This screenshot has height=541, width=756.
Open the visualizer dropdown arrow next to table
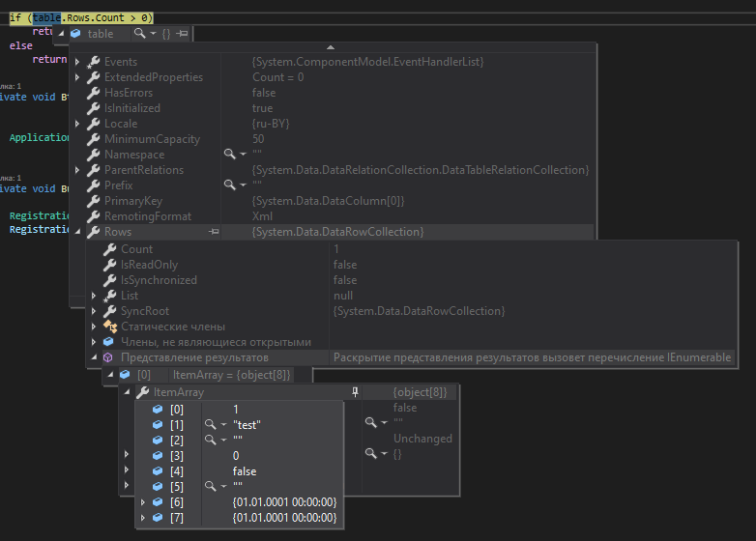click(153, 34)
